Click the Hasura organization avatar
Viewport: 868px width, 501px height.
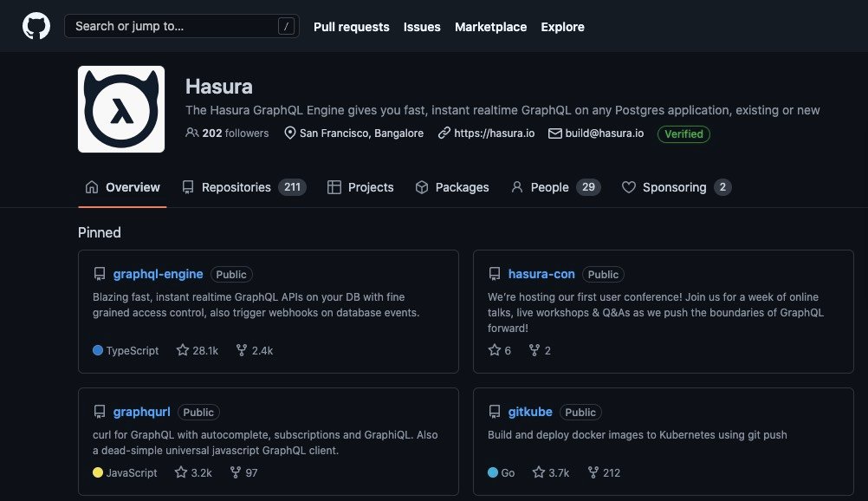point(121,109)
